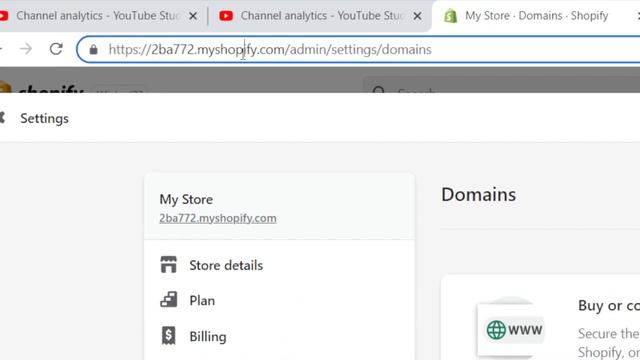Open the Billing settings page
Viewport: 640px width, 360px height.
208,336
